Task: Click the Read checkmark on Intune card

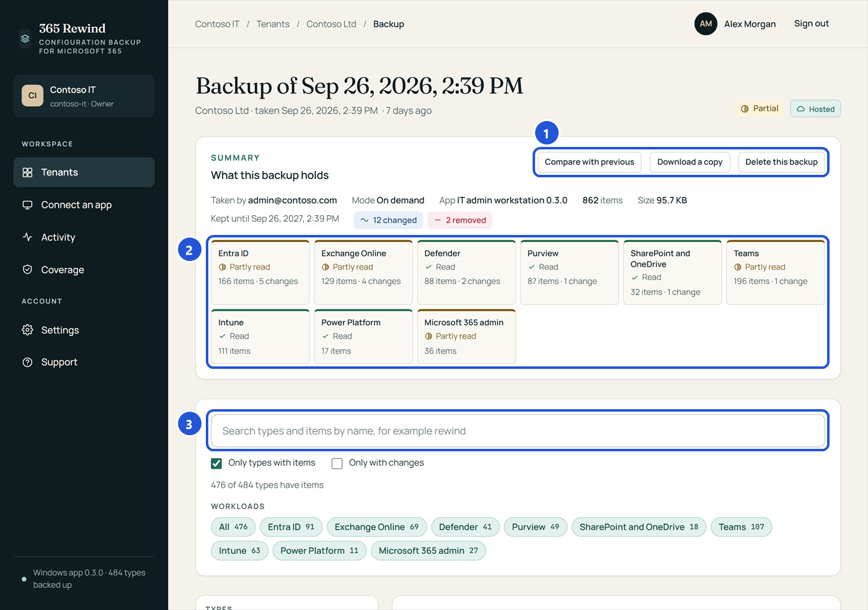Action: [x=222, y=336]
